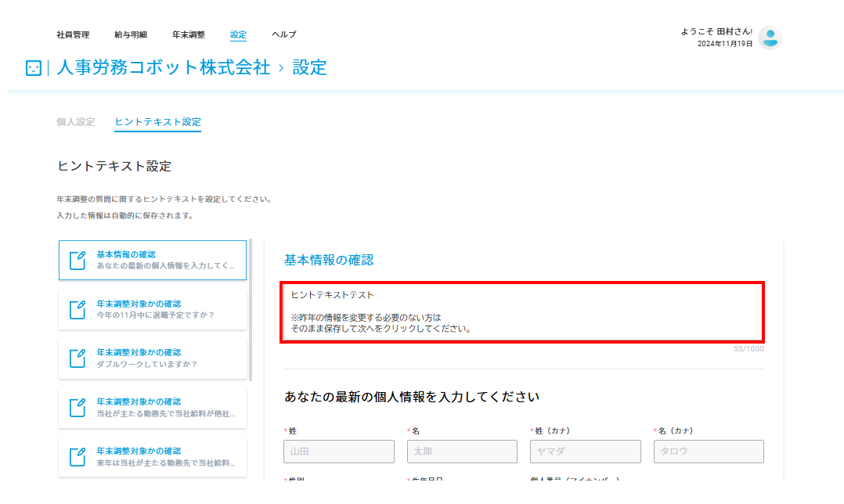Click the hint text textarea
This screenshot has width=844, height=504.
523,312
